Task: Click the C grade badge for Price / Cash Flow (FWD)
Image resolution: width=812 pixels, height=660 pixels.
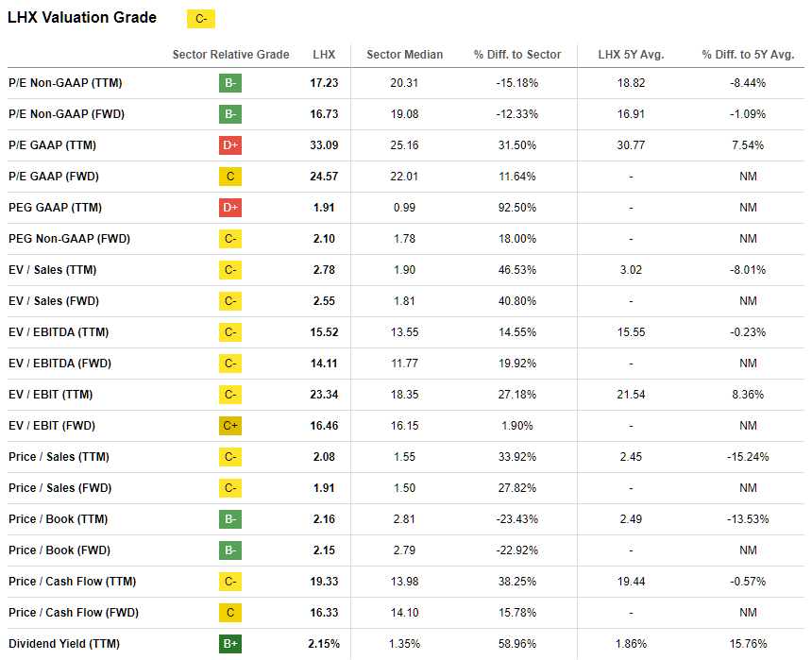Action: (230, 613)
